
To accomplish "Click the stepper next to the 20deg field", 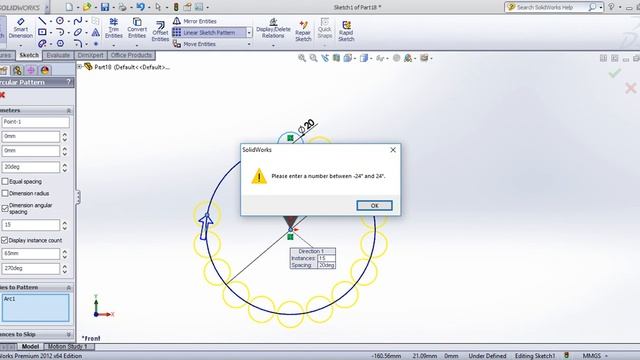I will 64,167.
